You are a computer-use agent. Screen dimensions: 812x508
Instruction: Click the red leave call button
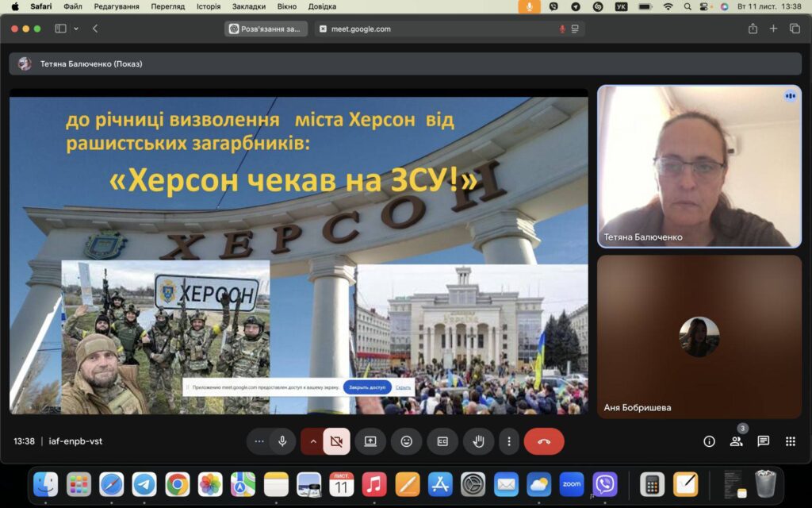(x=544, y=441)
